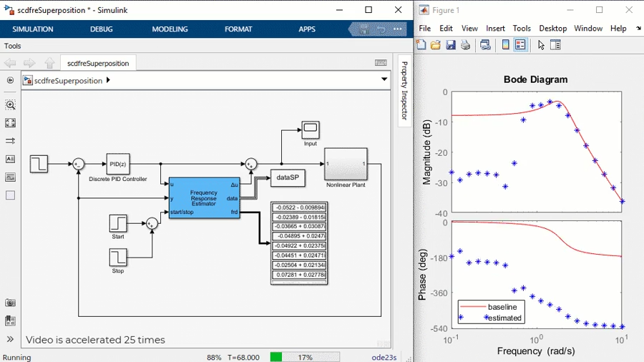
Task: Click the Hide/Show Explorer Bar icon
Action: pyautogui.click(x=10, y=80)
